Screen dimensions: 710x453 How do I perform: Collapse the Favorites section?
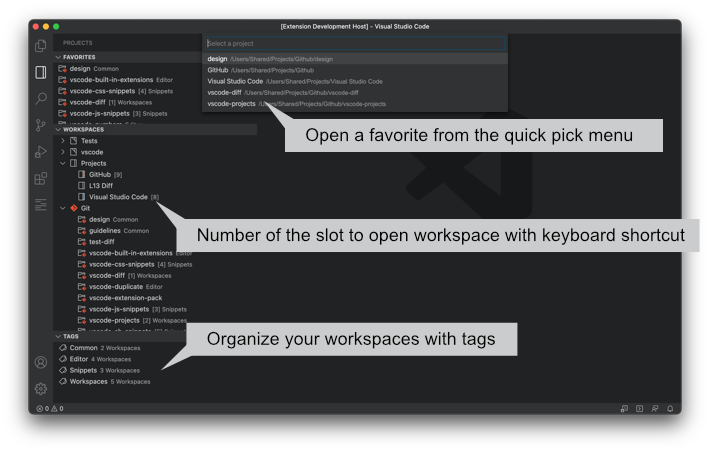click(x=58, y=57)
